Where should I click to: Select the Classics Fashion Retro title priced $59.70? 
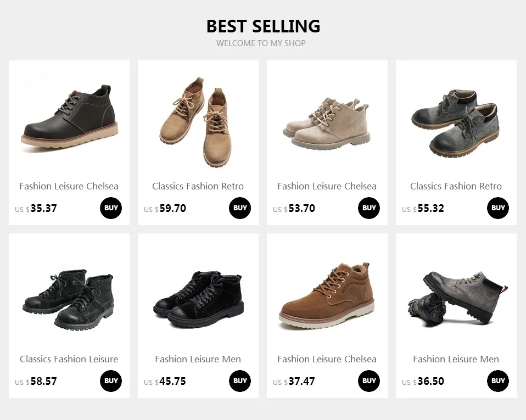pos(198,186)
